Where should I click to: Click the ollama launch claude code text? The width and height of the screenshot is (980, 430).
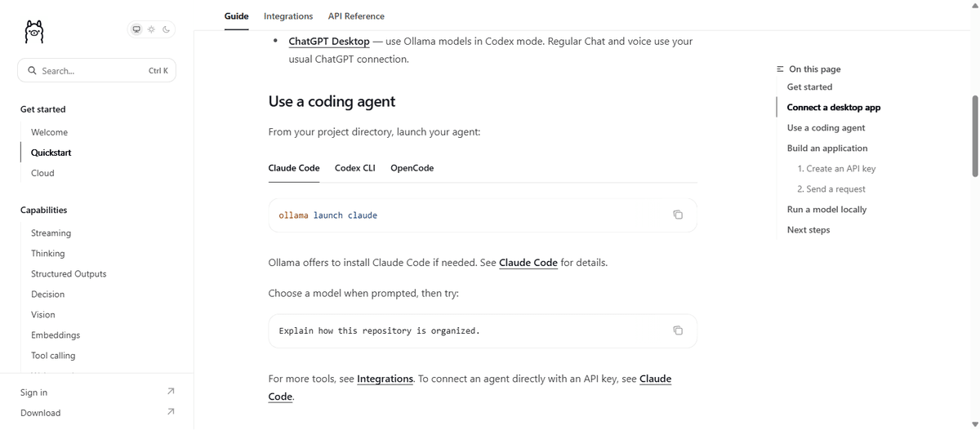tap(327, 215)
